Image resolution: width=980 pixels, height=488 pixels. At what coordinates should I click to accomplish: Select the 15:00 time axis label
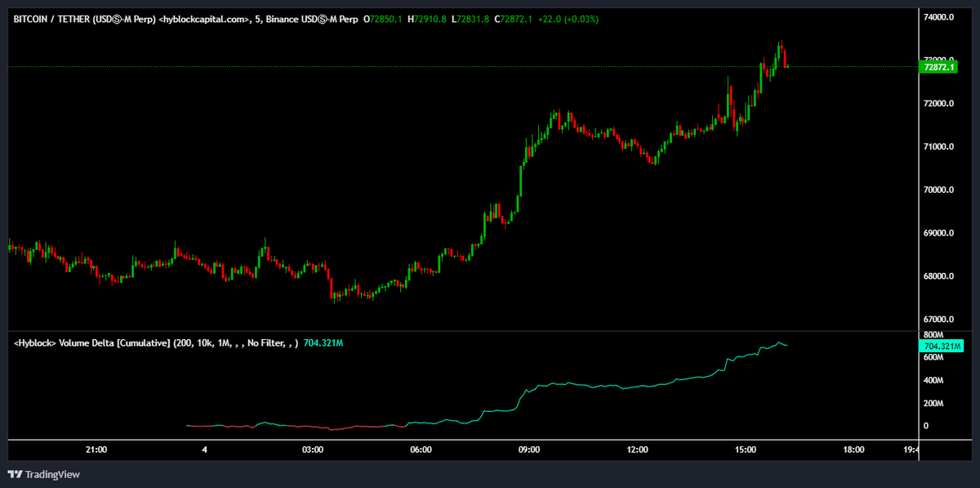pos(746,450)
